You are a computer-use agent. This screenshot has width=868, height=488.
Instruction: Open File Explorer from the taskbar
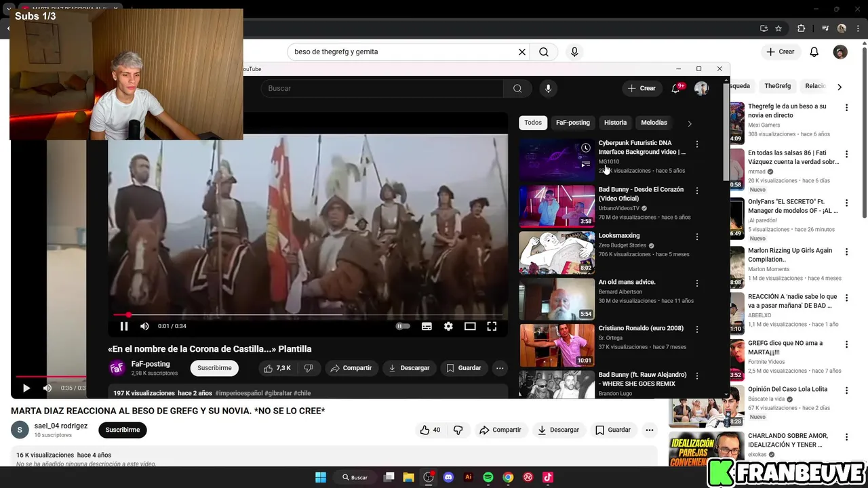coord(408,477)
